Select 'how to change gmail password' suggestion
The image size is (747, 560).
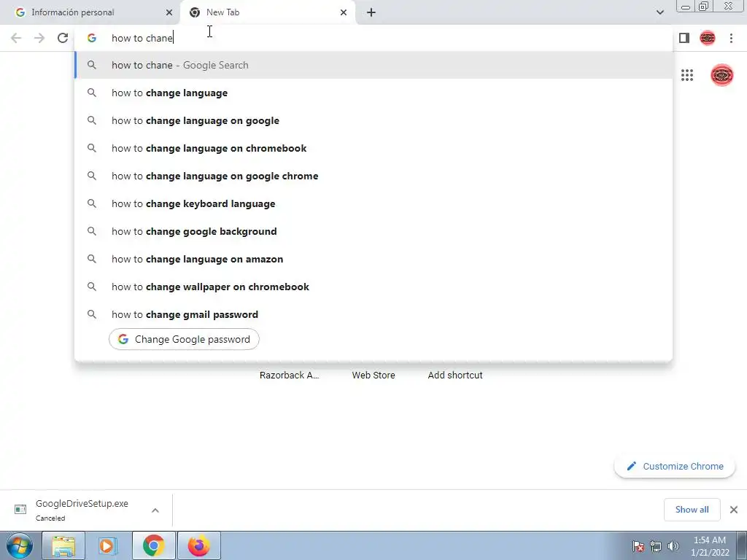click(373, 314)
